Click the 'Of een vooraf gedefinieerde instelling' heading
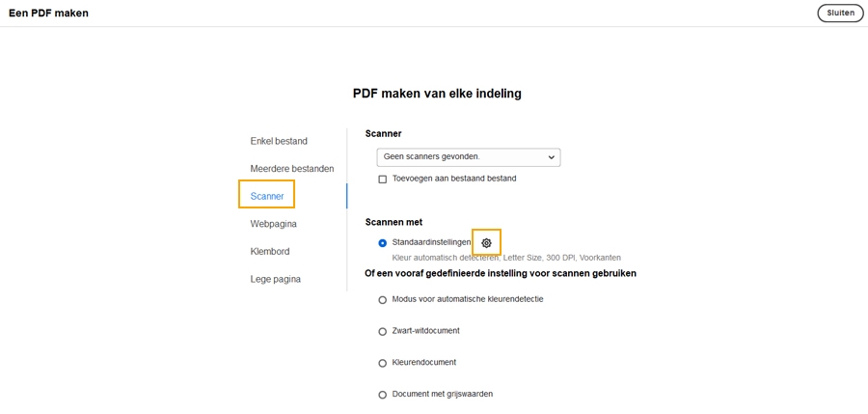The image size is (868, 414). point(500,273)
